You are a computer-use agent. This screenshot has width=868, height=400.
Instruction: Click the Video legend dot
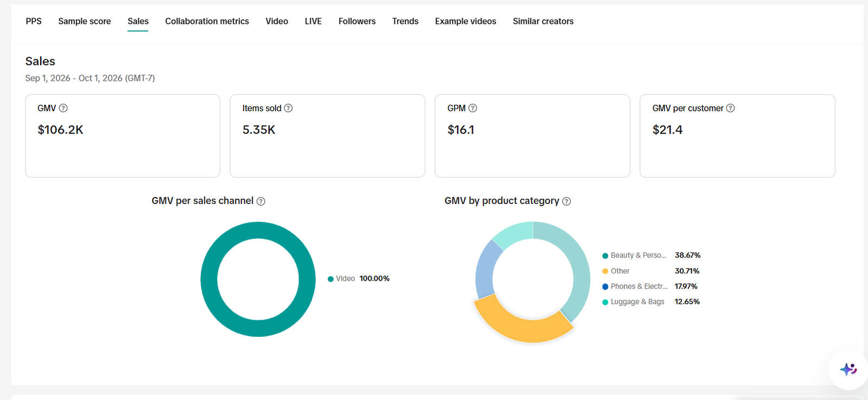[330, 279]
